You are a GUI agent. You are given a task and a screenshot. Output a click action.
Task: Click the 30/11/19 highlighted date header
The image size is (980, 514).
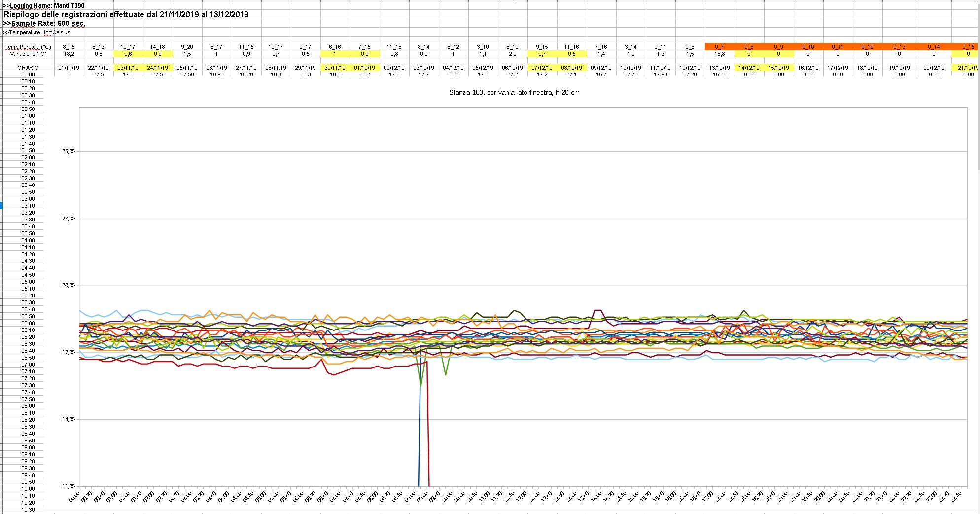(335, 68)
